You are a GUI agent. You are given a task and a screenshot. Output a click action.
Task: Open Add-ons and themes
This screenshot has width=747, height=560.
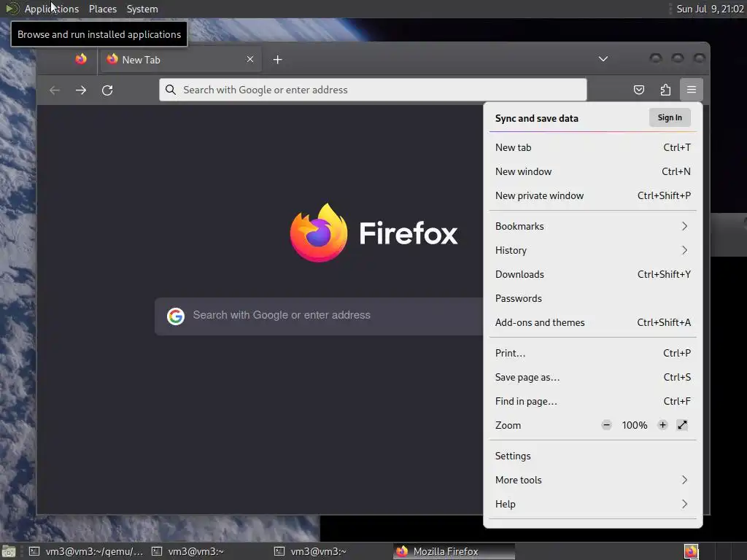click(x=592, y=322)
